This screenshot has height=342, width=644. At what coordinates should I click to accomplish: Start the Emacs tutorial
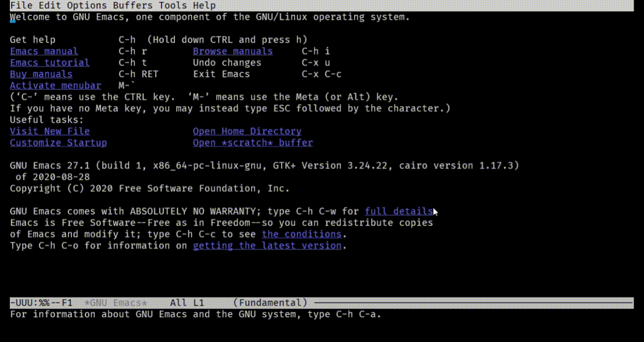pos(49,62)
